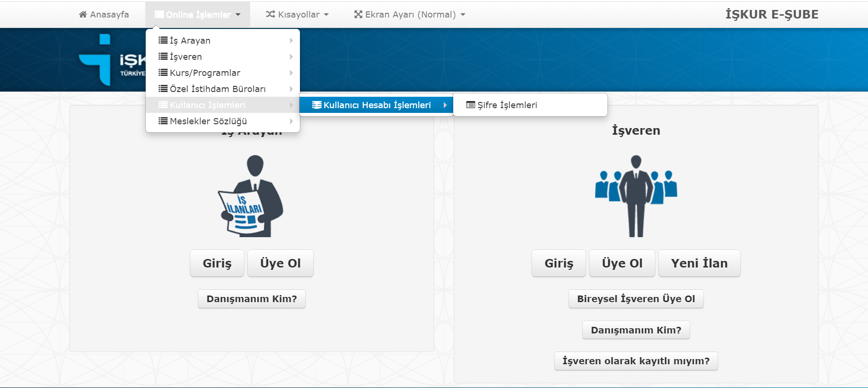Click İşveren olarak kayıtlı mıyım? button

click(x=636, y=361)
